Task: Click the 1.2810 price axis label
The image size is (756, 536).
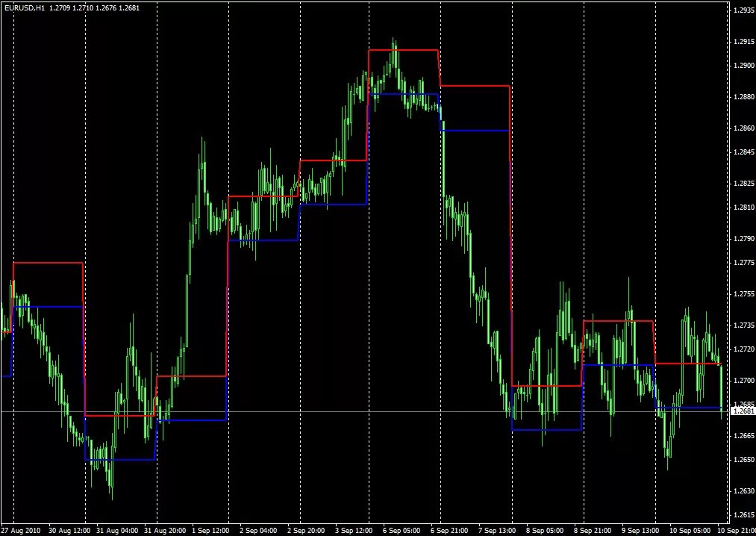Action: (744, 208)
